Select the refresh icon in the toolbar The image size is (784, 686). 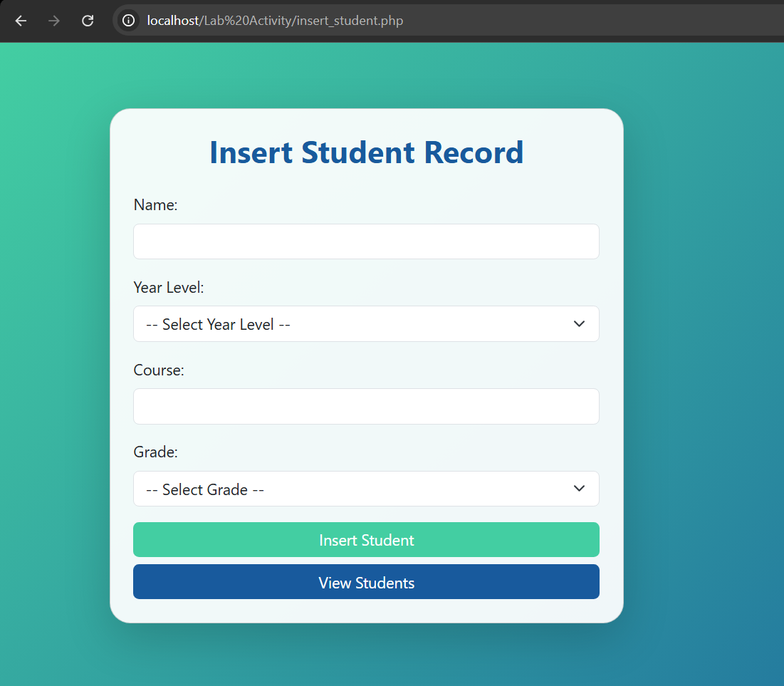88,21
